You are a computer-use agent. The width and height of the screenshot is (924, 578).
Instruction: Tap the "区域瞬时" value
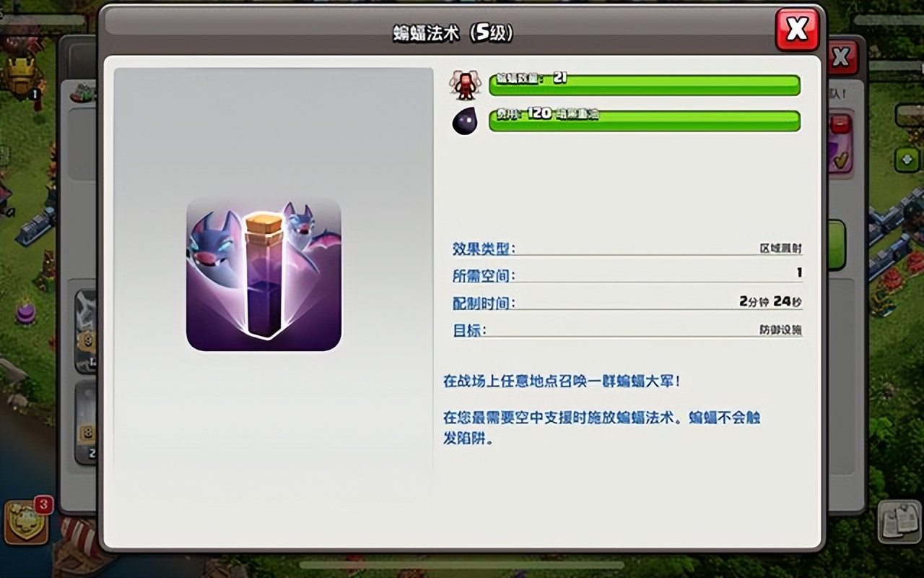point(780,249)
